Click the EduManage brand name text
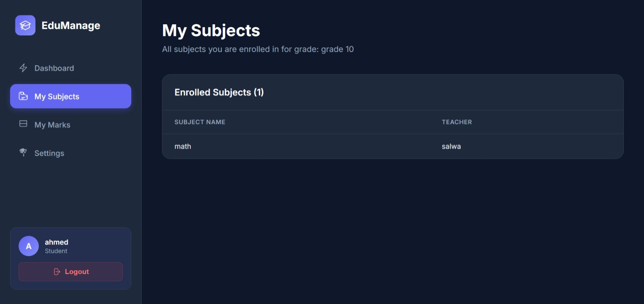 pos(71,25)
